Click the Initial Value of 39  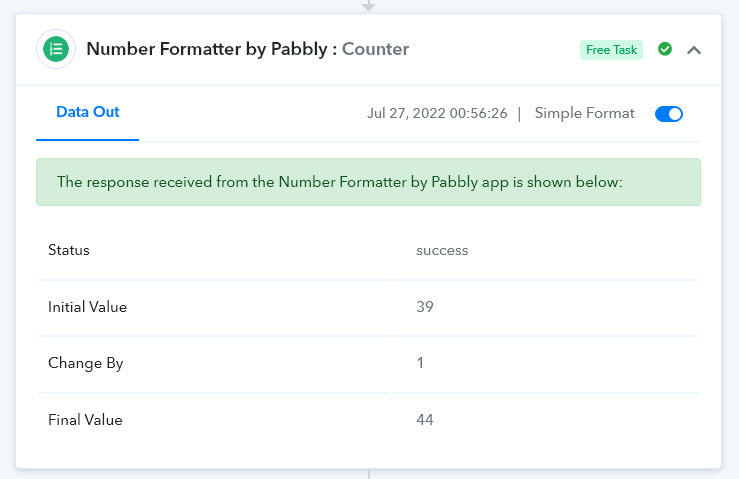425,306
